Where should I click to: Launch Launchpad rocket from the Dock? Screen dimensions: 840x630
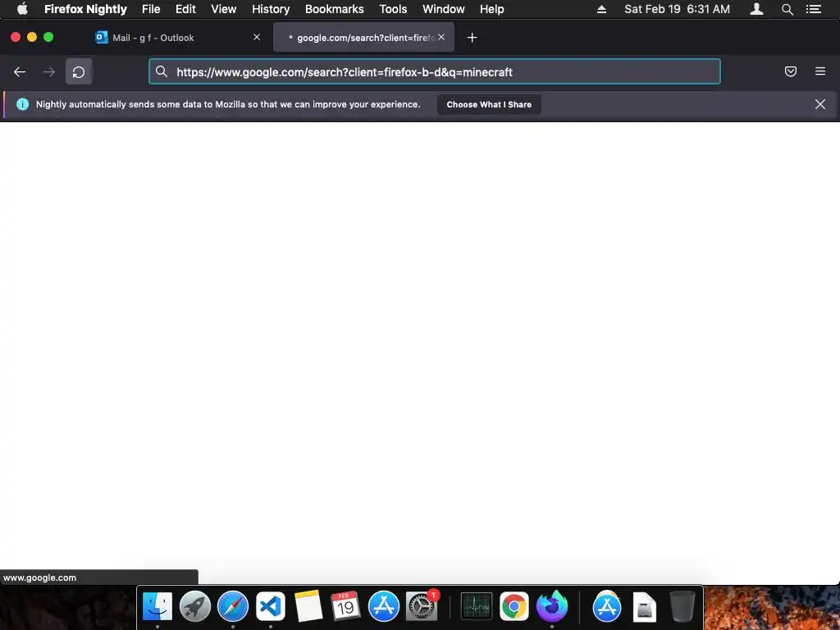[x=195, y=606]
